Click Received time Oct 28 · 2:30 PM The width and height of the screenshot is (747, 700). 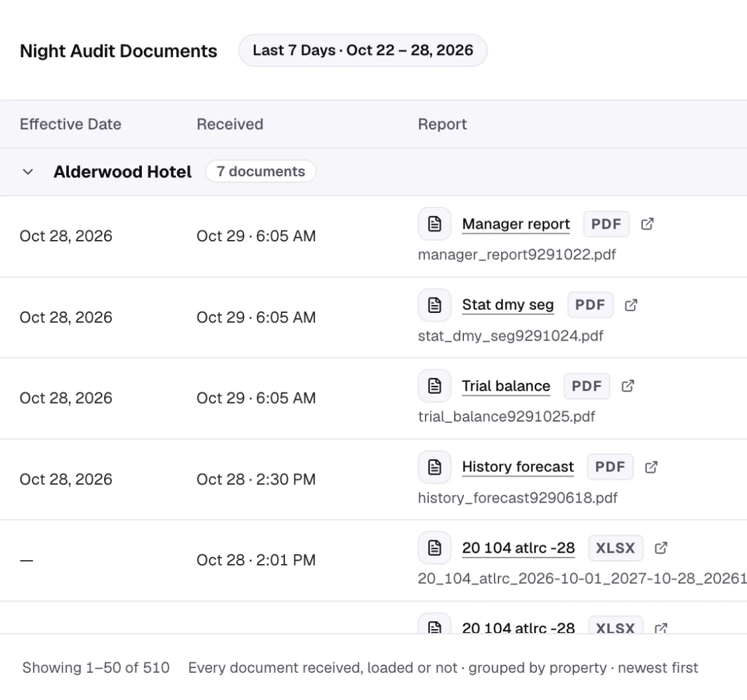(x=256, y=479)
